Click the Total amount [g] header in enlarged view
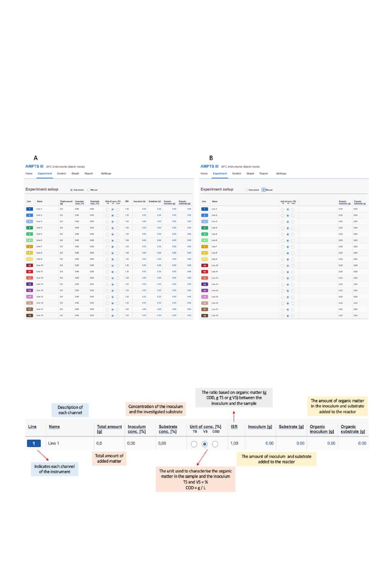This screenshot has width=392, height=582. pos(109,429)
